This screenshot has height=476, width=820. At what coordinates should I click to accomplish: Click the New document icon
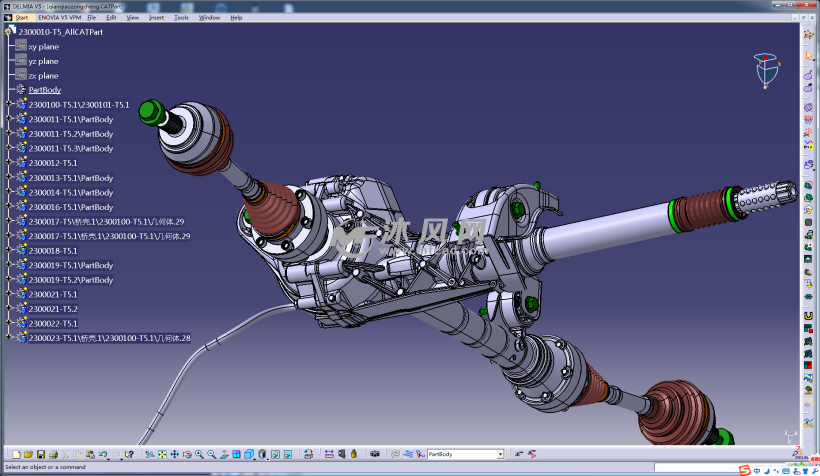pos(17,454)
